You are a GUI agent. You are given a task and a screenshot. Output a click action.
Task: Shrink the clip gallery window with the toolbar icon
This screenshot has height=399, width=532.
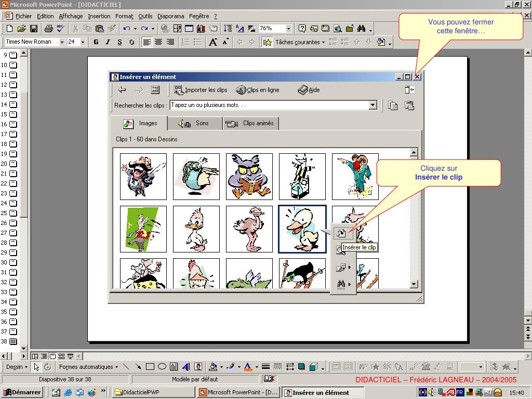(x=409, y=90)
